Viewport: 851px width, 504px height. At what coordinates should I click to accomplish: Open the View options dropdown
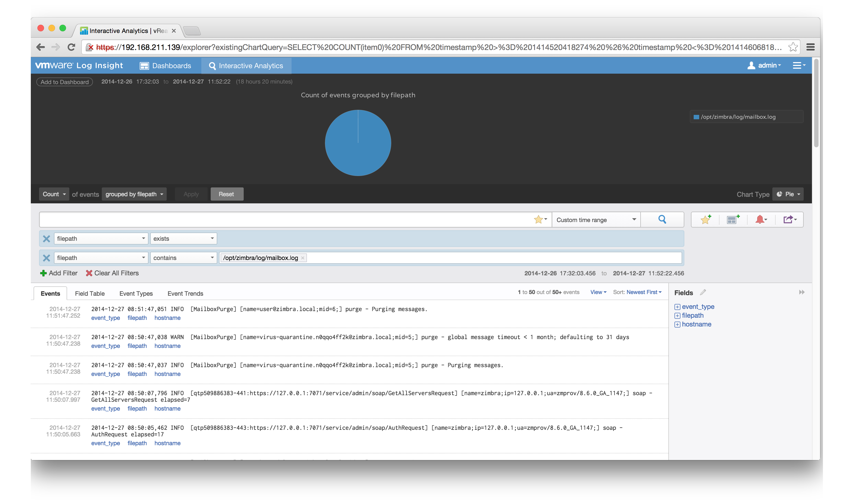(x=598, y=292)
